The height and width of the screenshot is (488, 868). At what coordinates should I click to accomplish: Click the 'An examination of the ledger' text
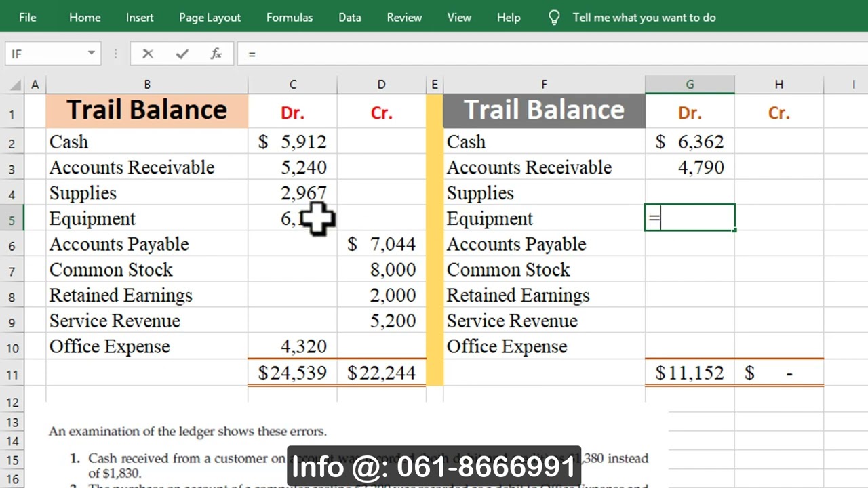coord(187,431)
